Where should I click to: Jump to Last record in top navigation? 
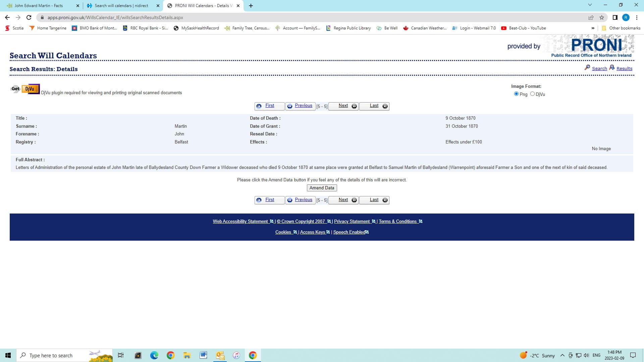[x=374, y=106]
